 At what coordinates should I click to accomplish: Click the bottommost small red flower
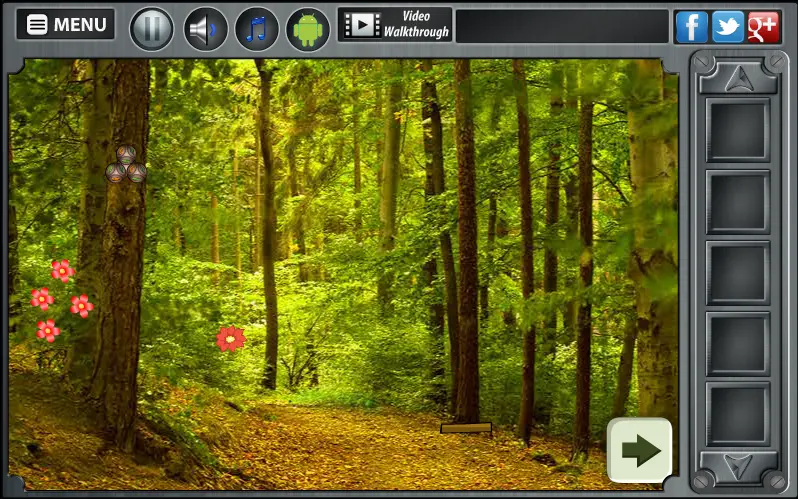point(48,331)
